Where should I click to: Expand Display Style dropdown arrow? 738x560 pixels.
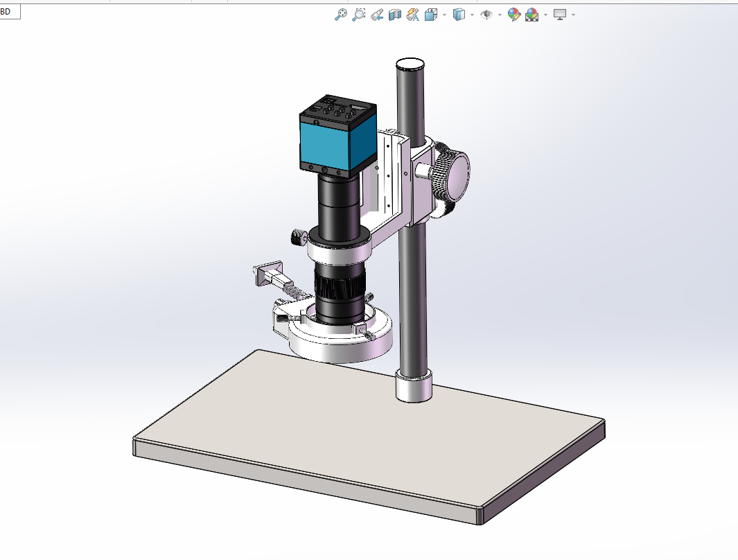pos(472,15)
